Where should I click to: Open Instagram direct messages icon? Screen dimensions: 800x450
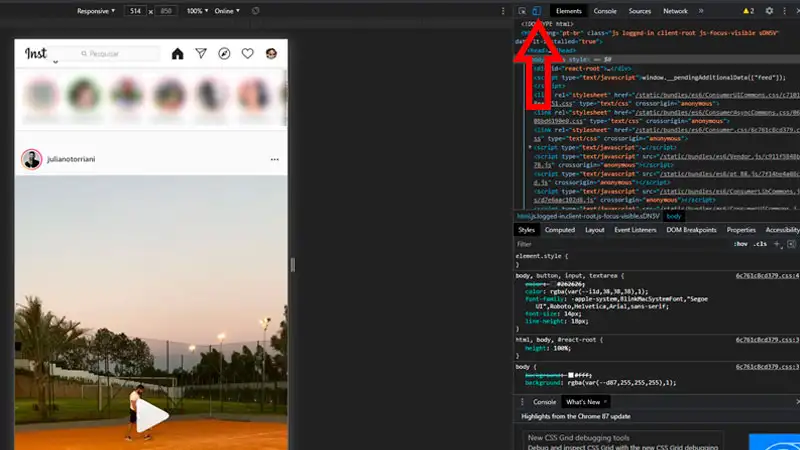(x=201, y=54)
